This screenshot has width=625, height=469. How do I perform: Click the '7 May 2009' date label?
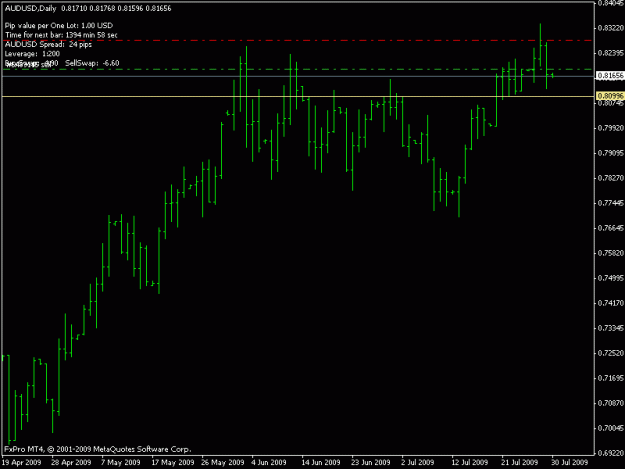coord(121,462)
